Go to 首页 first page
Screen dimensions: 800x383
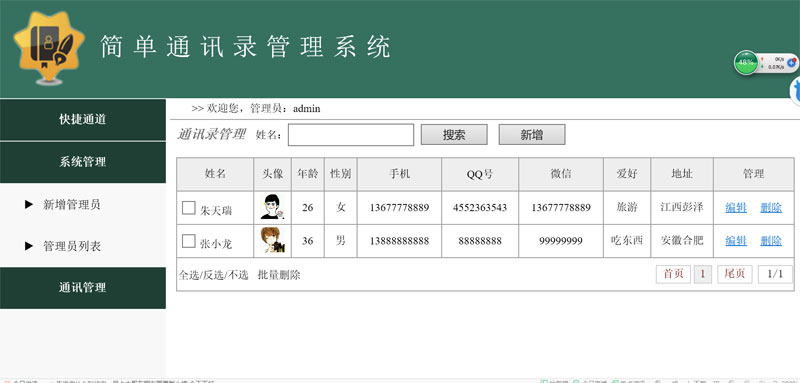(673, 274)
